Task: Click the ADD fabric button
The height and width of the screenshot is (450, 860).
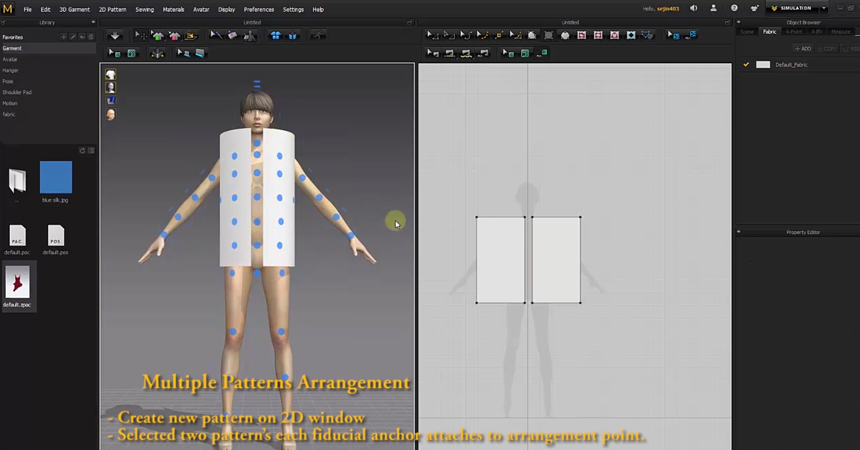Action: coord(803,48)
